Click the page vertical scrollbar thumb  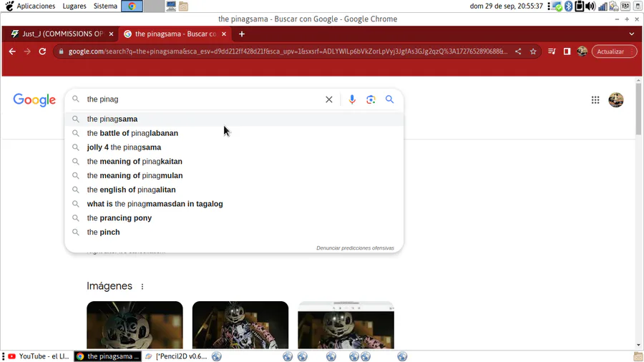(x=638, y=109)
